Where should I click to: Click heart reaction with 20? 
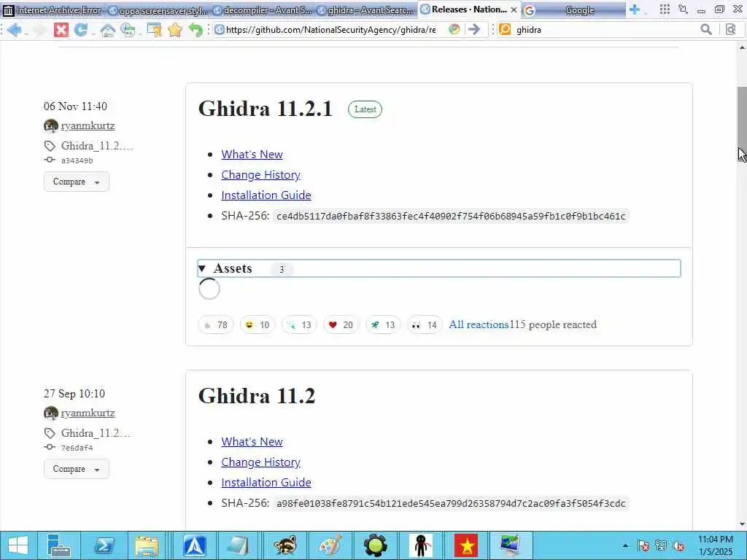coord(341,324)
